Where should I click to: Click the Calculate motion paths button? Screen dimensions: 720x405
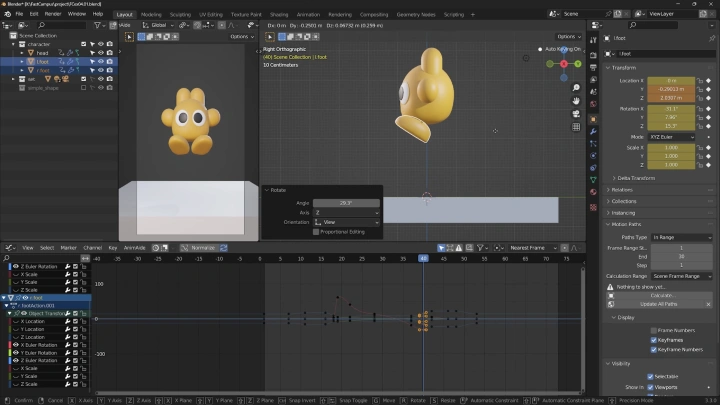coord(662,296)
